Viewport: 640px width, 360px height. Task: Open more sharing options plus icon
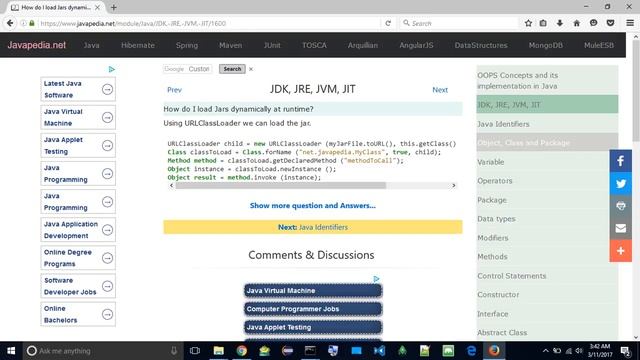click(620, 251)
